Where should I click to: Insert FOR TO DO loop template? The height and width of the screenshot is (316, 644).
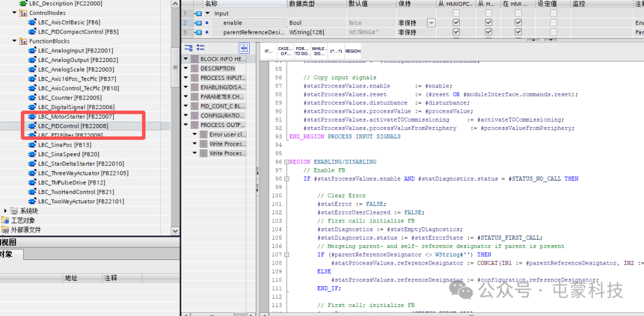point(302,51)
